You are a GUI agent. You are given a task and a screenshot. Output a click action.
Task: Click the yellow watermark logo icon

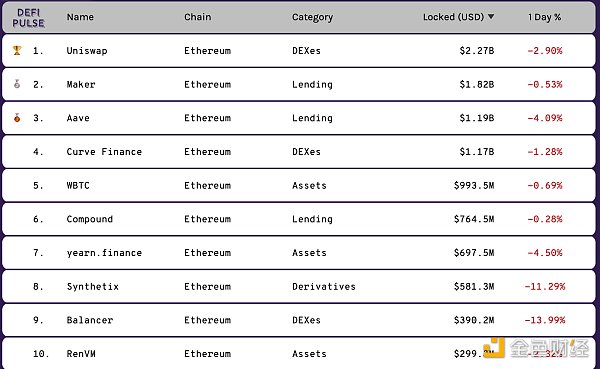tap(494, 348)
